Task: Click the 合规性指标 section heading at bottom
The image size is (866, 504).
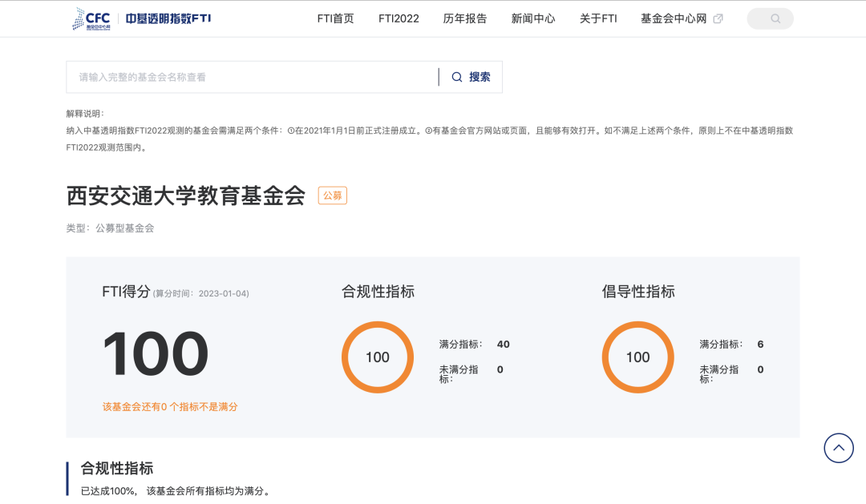Action: click(117, 469)
